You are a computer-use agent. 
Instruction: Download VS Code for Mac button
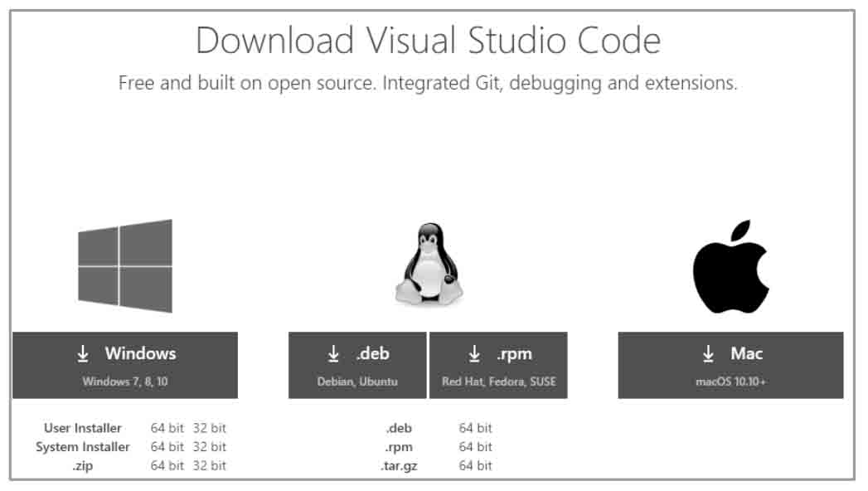730,365
